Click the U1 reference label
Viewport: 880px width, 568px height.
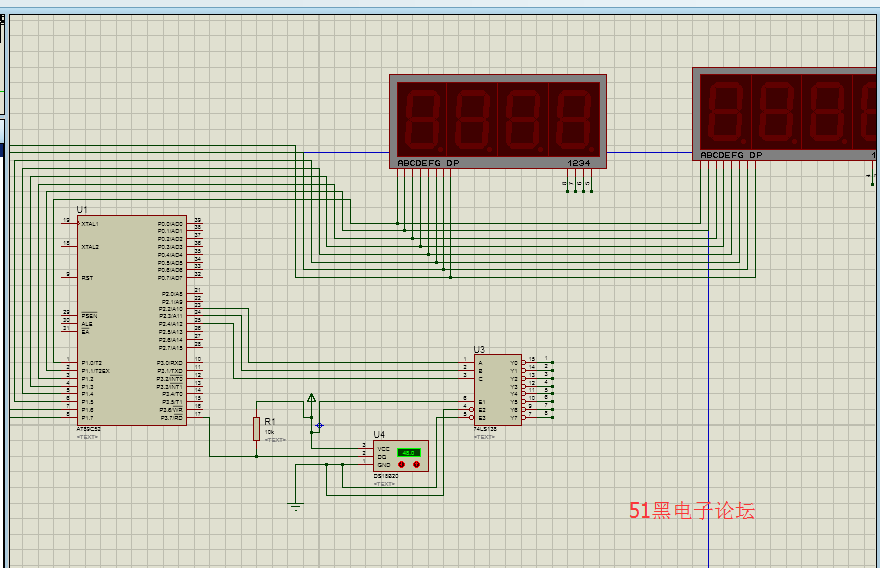pyautogui.click(x=82, y=209)
